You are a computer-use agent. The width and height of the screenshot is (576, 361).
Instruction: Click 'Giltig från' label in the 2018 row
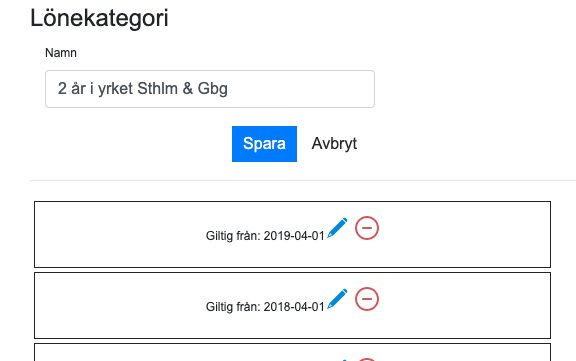tap(233, 307)
